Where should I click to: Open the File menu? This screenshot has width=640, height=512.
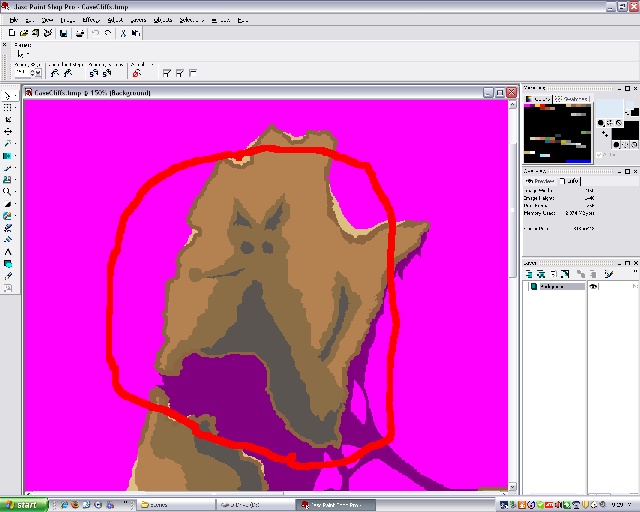pyautogui.click(x=15, y=19)
